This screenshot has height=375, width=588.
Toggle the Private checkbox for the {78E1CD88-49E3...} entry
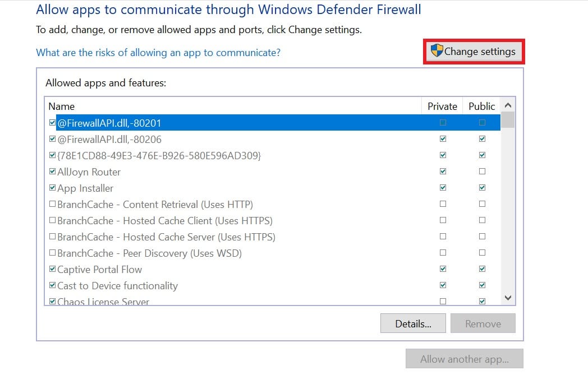click(443, 155)
